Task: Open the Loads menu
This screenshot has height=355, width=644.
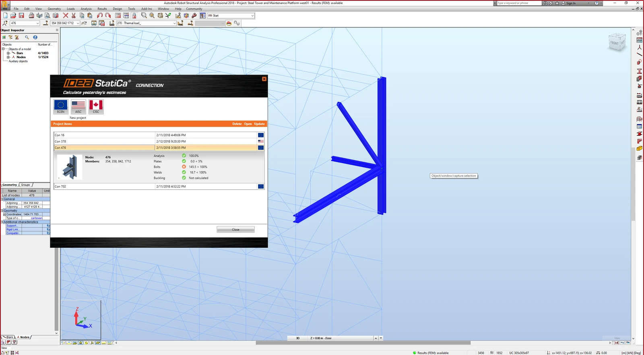Action: (71, 9)
